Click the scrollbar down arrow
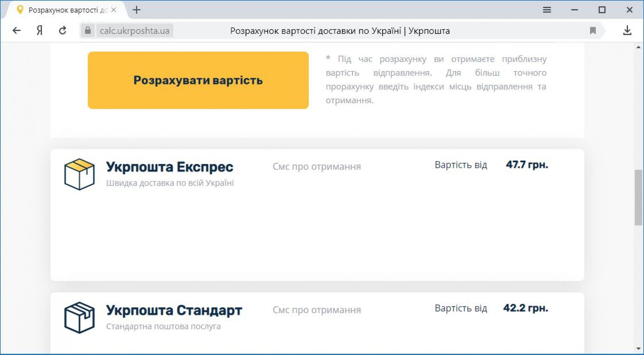Image resolution: width=644 pixels, height=355 pixels. click(x=638, y=349)
